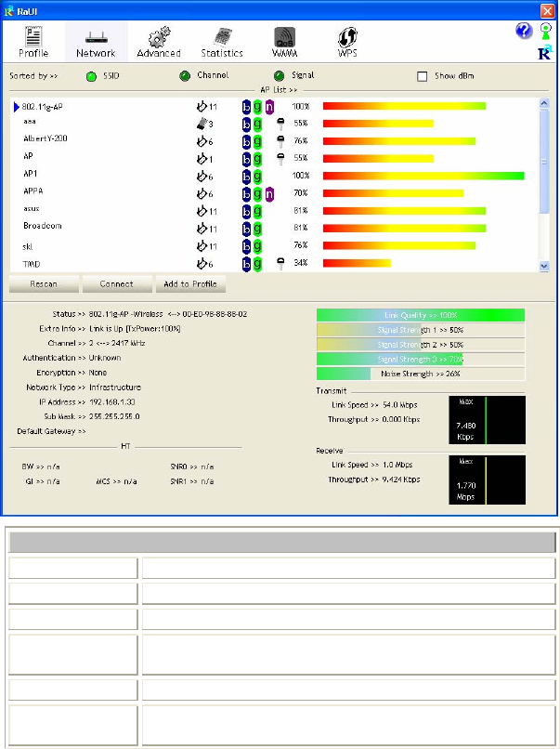Click the Ralink R logo icon
The image size is (560, 749).
click(545, 52)
